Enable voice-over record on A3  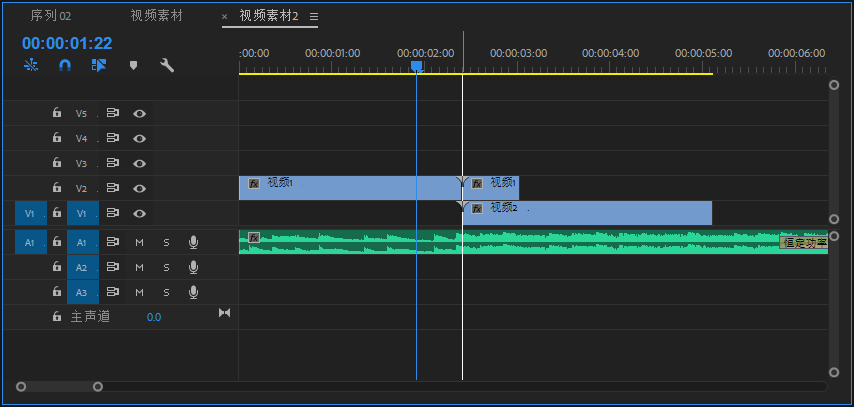[x=193, y=293]
